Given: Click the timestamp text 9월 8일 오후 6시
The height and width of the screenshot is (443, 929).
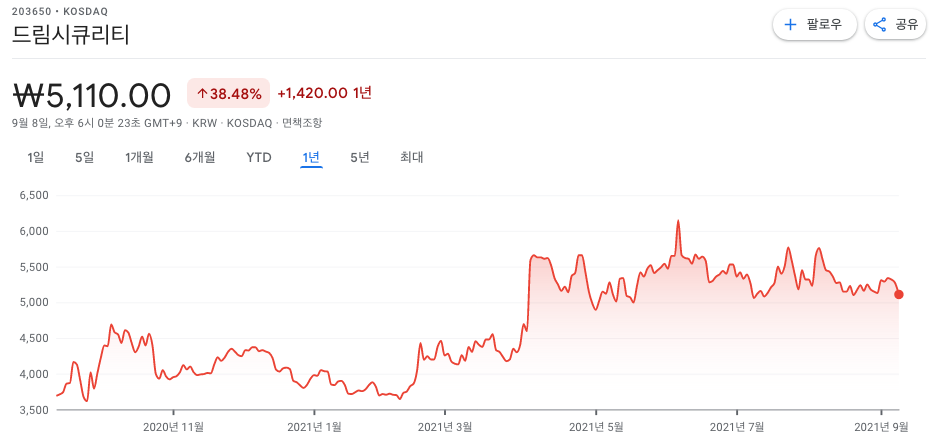Looking at the screenshot, I should pos(98,123).
